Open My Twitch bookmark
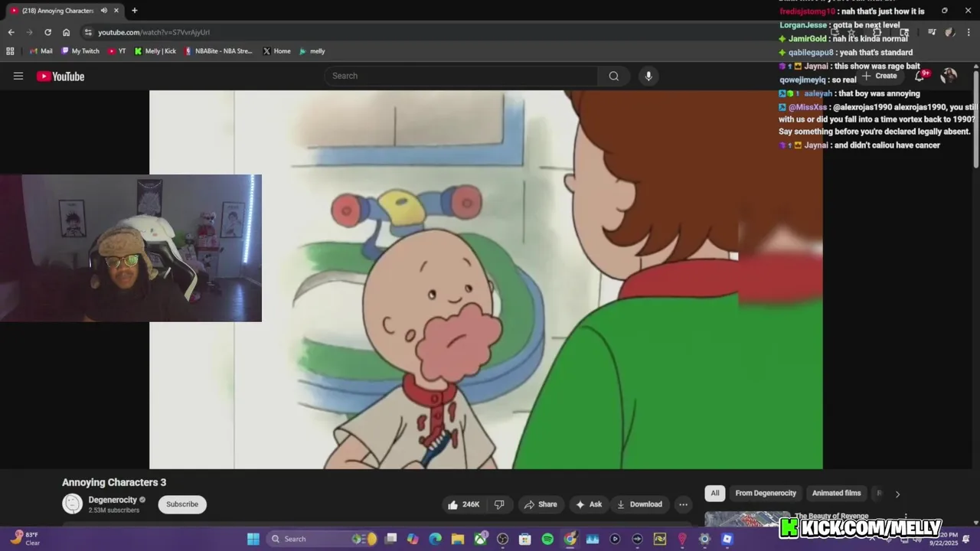 tap(80, 51)
